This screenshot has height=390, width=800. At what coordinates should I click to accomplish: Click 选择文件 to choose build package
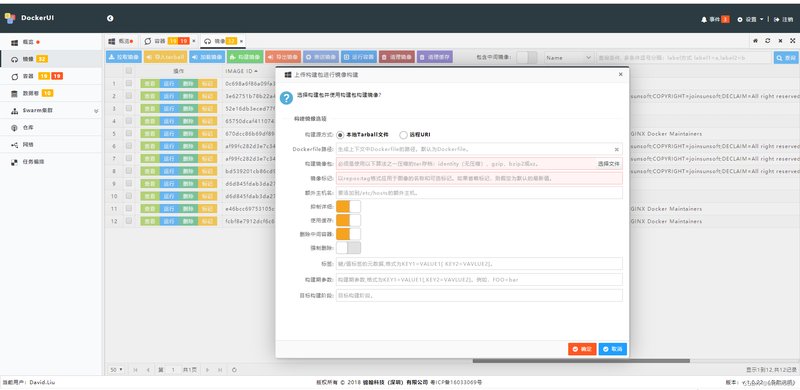pyautogui.click(x=609, y=164)
